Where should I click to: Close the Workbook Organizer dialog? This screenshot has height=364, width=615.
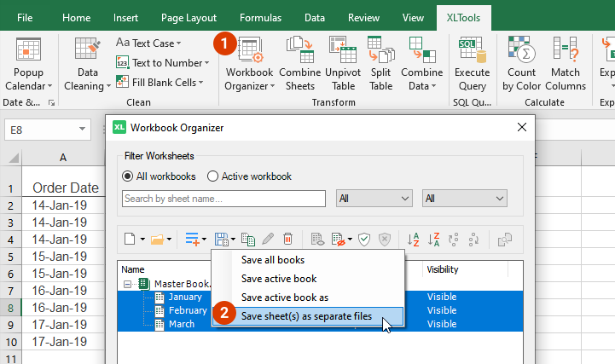pyautogui.click(x=522, y=127)
